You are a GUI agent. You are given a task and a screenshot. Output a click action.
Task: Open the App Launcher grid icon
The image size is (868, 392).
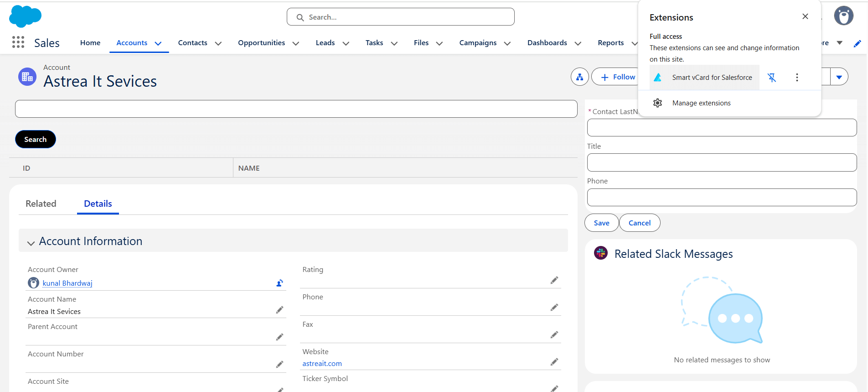click(18, 42)
